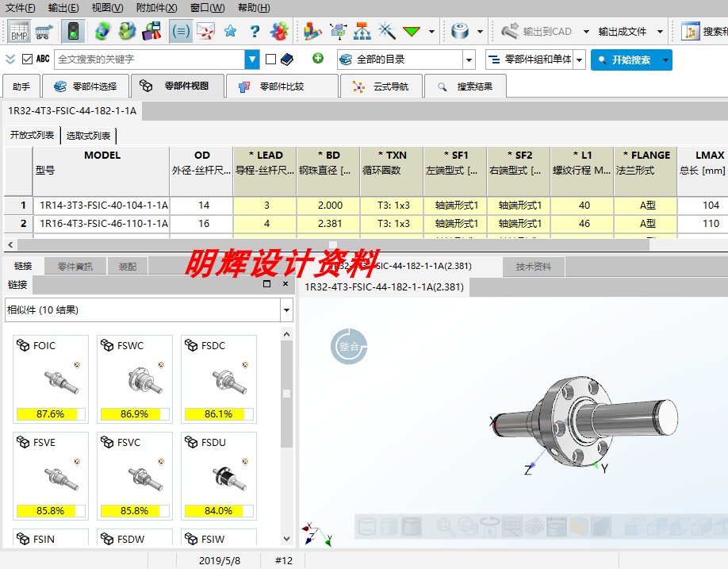Image resolution: width=728 pixels, height=569 pixels.
Task: Open help question mark icon
Action: coord(255,32)
